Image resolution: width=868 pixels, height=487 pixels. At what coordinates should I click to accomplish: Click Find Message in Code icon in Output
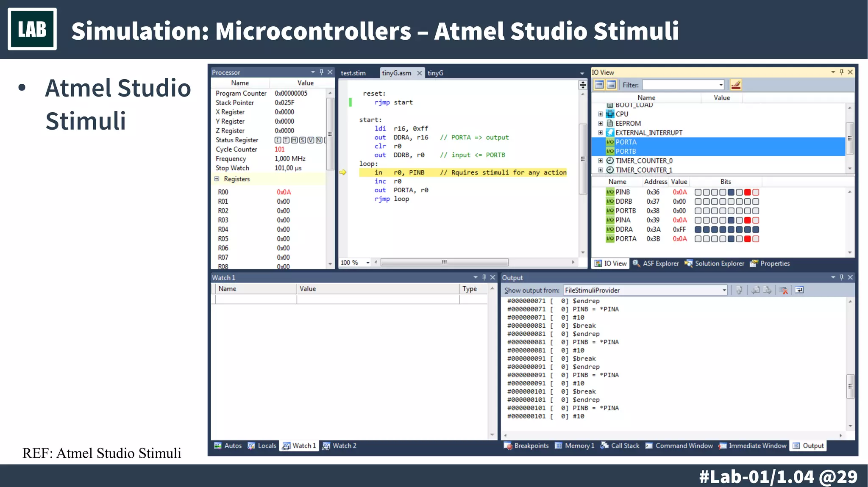pyautogui.click(x=739, y=290)
